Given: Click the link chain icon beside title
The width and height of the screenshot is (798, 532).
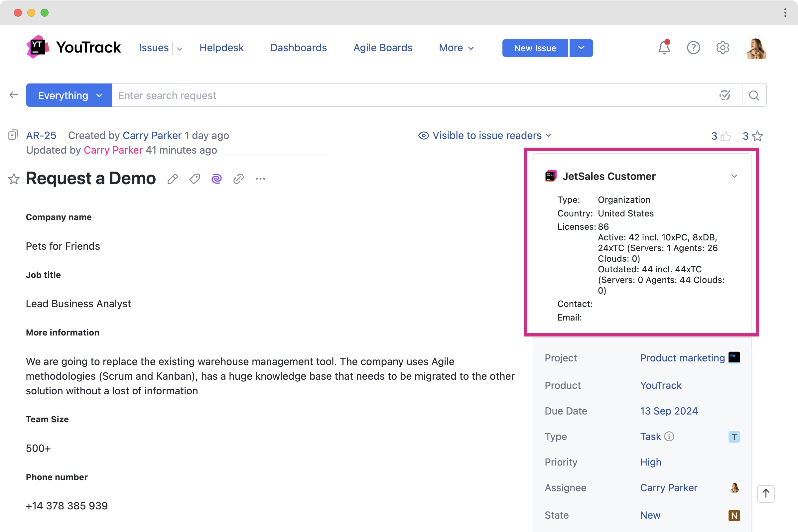Looking at the screenshot, I should (x=238, y=179).
